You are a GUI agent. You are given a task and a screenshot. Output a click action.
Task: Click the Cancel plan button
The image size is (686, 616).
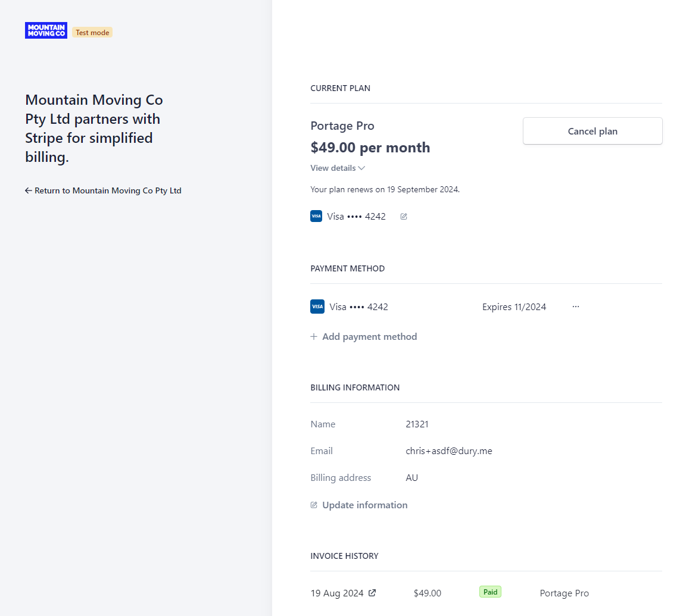592,131
